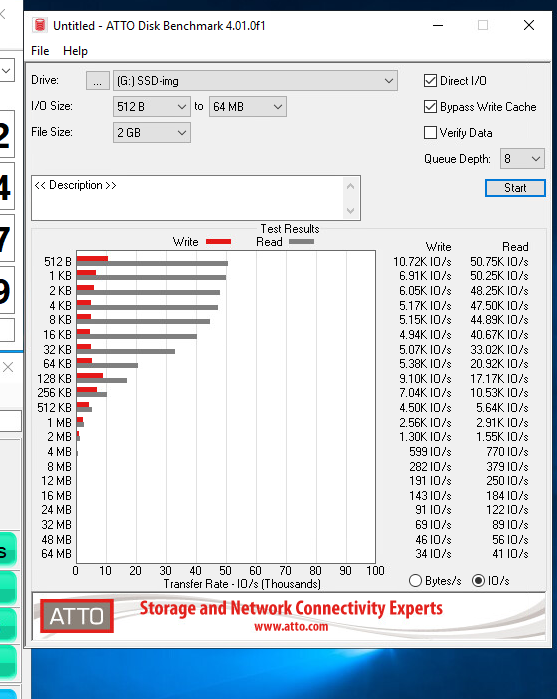Click the red Write legend swatch
Viewport: 557px width, 699px height.
pyautogui.click(x=219, y=242)
